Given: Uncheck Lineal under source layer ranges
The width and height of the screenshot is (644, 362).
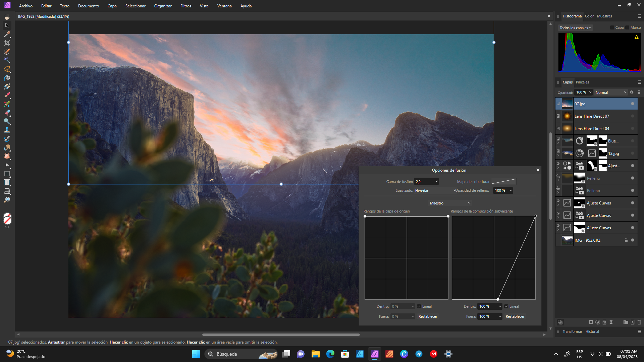Looking at the screenshot, I should click(x=419, y=306).
